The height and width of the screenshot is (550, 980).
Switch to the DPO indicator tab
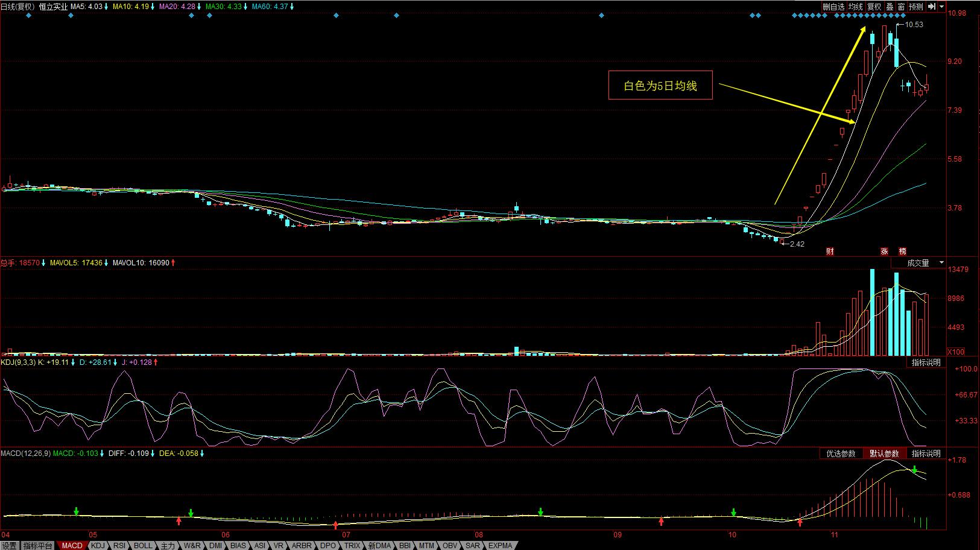point(328,546)
